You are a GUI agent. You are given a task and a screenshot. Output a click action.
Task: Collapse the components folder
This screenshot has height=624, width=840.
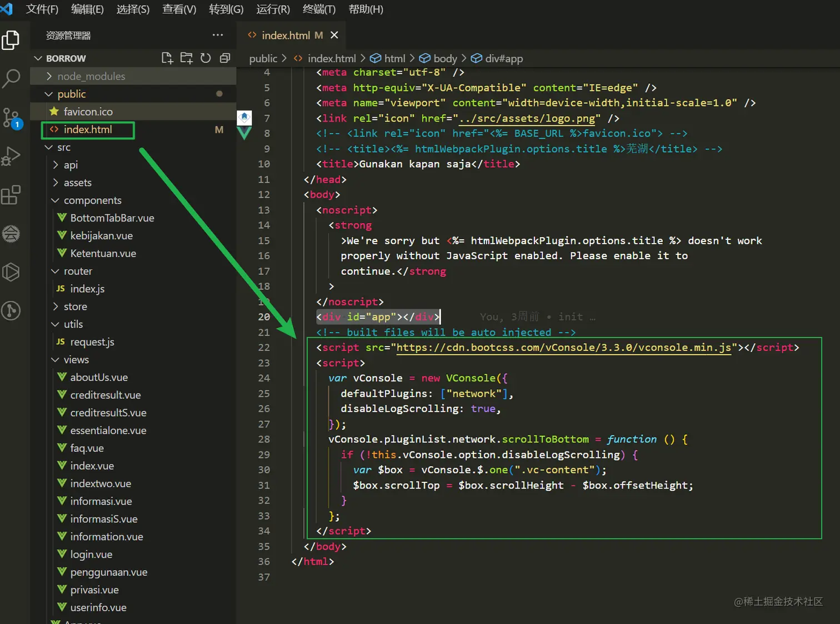coord(92,200)
